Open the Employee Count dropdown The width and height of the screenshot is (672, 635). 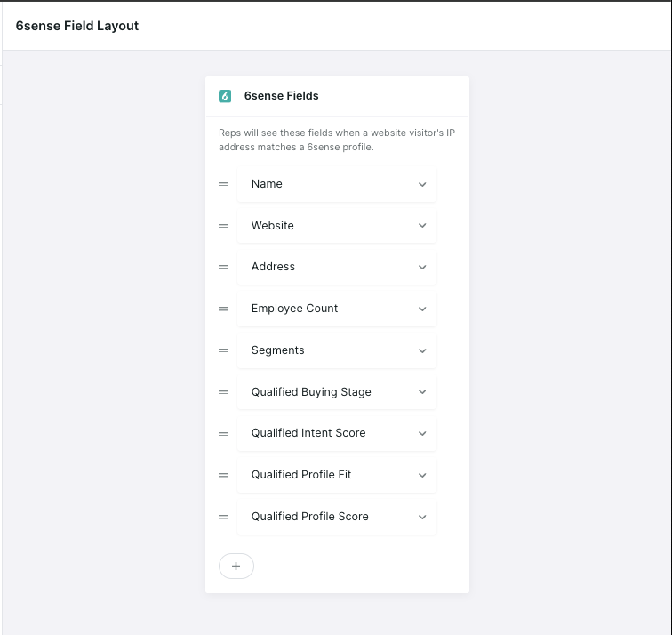click(x=336, y=309)
